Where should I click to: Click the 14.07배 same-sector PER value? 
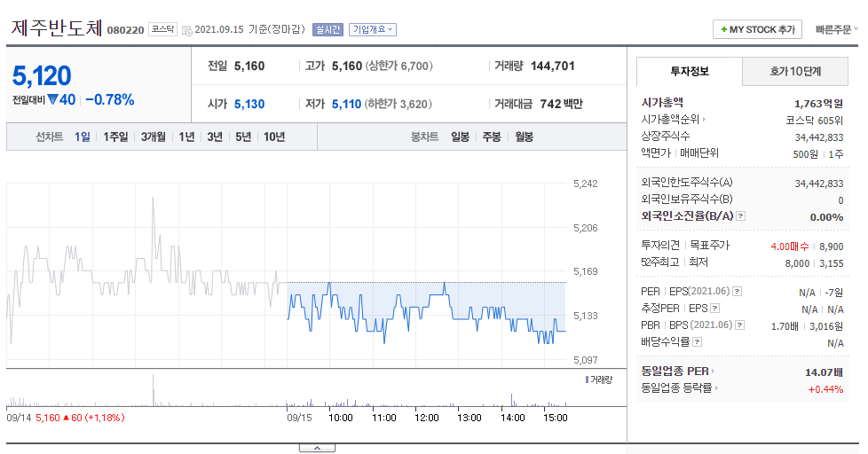pyautogui.click(x=824, y=372)
